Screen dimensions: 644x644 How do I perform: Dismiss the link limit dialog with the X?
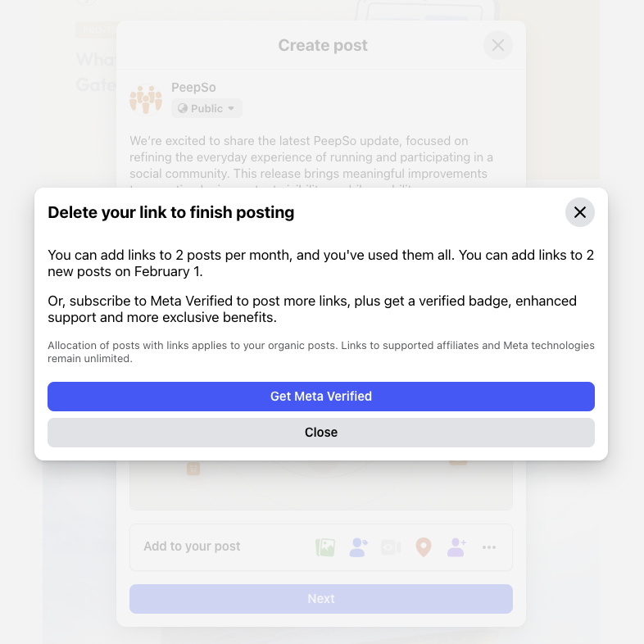point(580,213)
